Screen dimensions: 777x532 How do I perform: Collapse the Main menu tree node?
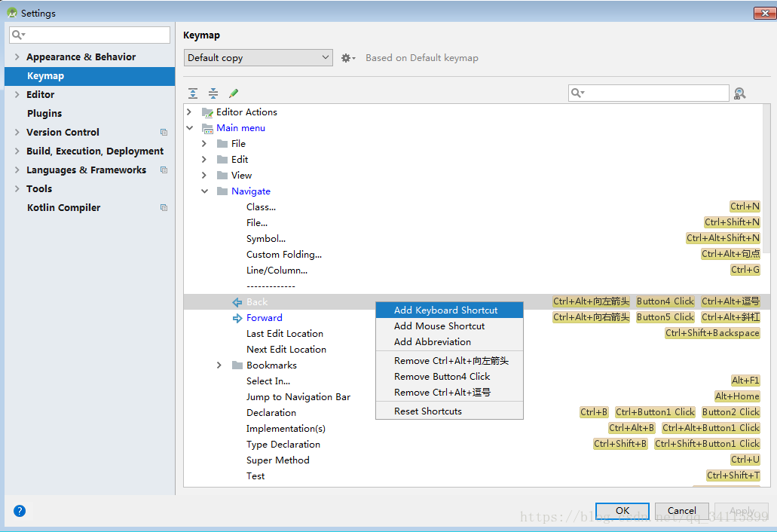coord(189,128)
